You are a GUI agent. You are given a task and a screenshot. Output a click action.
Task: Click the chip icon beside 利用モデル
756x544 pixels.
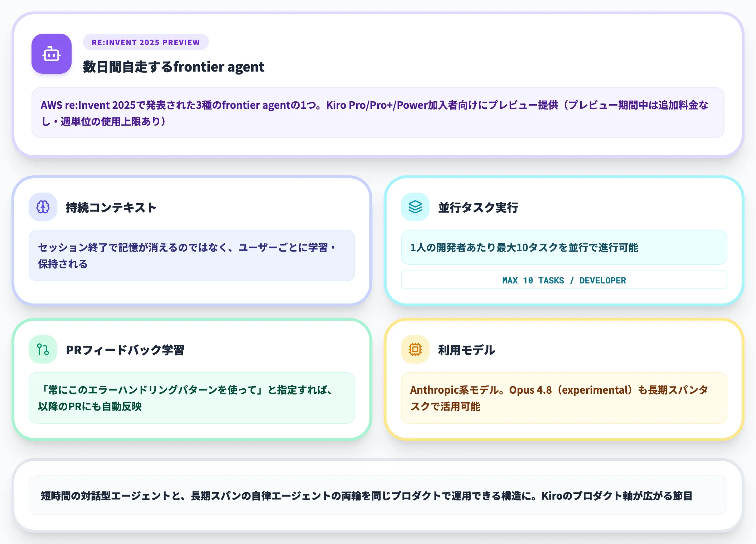415,349
